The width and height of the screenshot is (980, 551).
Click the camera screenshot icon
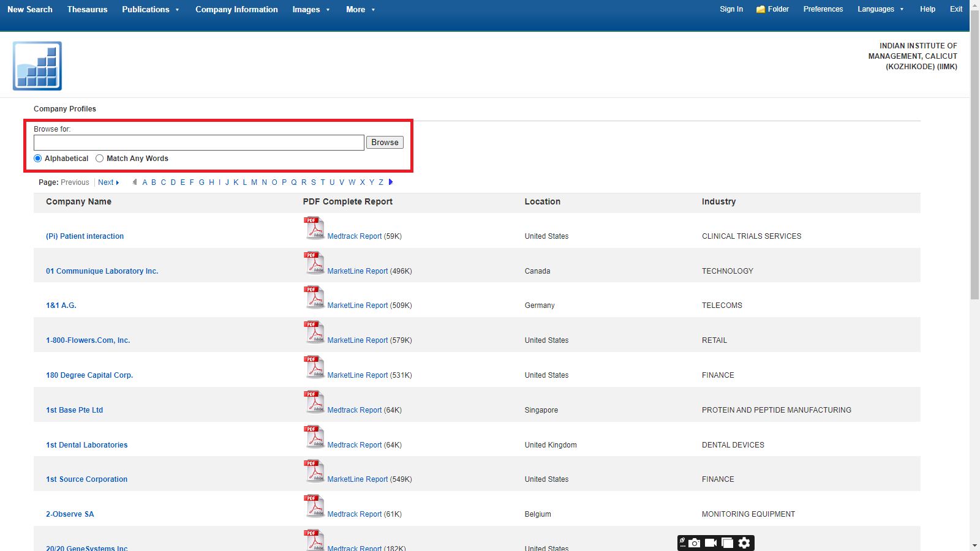[x=695, y=543]
